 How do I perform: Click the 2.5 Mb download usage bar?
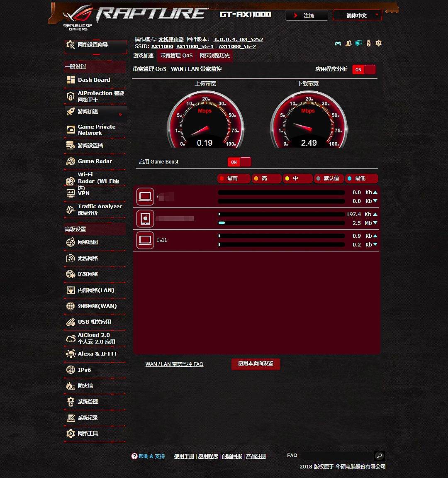281,223
